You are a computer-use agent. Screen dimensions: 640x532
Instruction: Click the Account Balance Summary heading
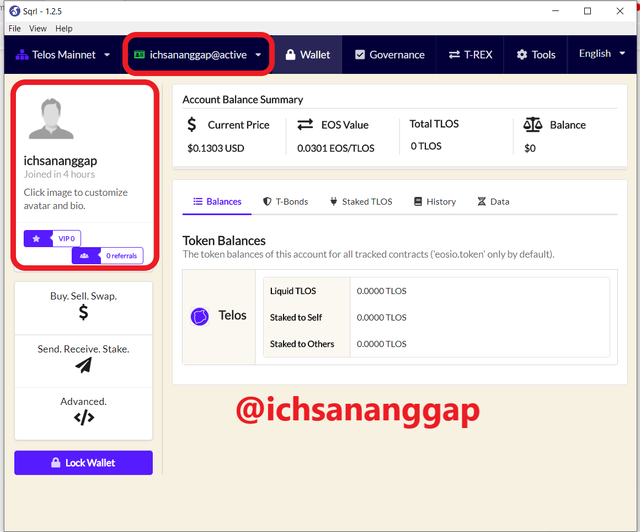[242, 100]
